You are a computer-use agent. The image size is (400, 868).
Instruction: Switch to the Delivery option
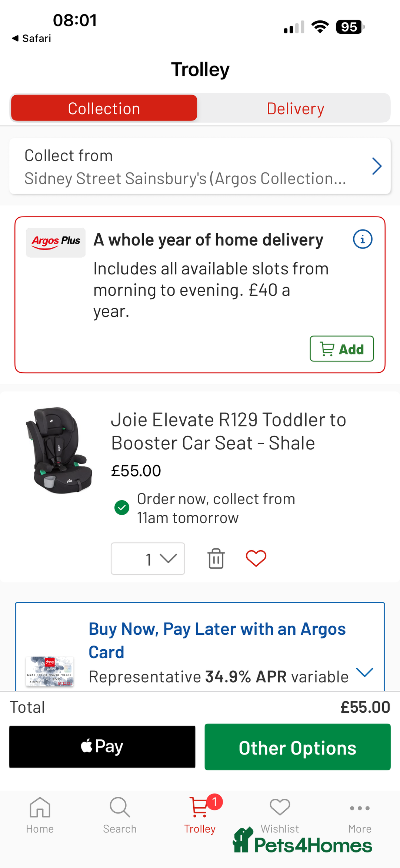(x=295, y=108)
